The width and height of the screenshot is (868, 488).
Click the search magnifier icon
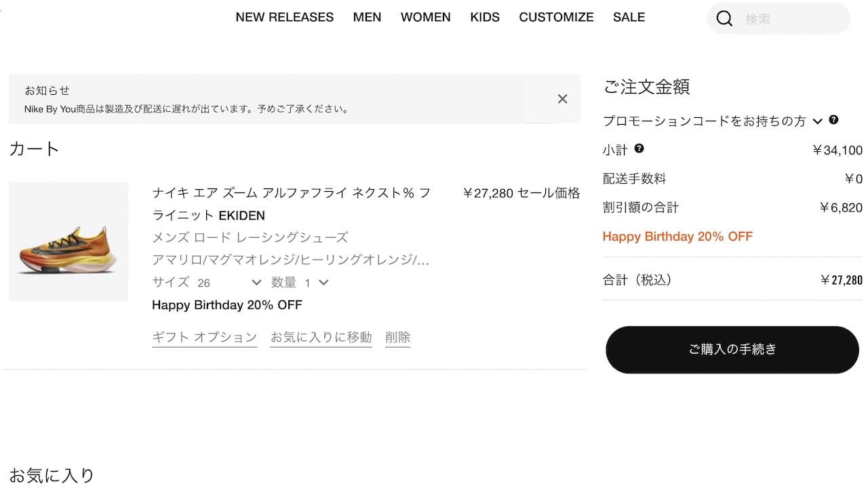724,18
